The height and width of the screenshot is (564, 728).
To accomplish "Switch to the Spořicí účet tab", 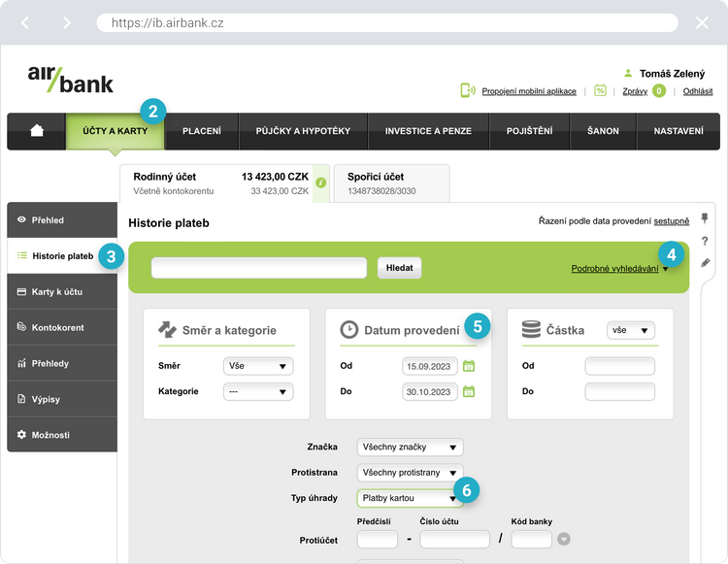I will click(391, 182).
